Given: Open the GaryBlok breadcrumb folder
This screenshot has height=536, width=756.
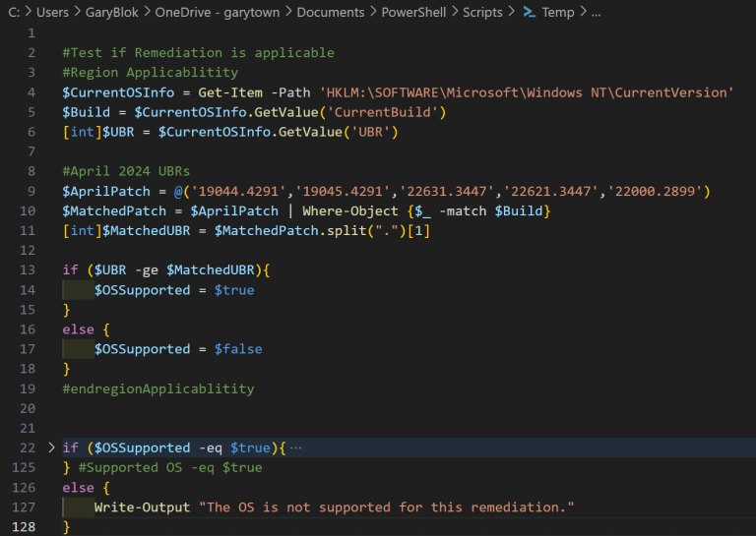Looking at the screenshot, I should click(112, 12).
